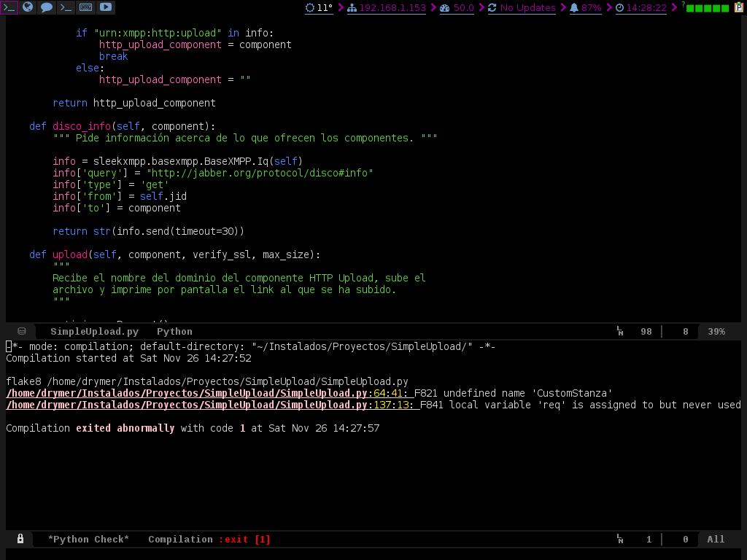
Task: Open the web browser globe workspace
Action: (x=28, y=7)
